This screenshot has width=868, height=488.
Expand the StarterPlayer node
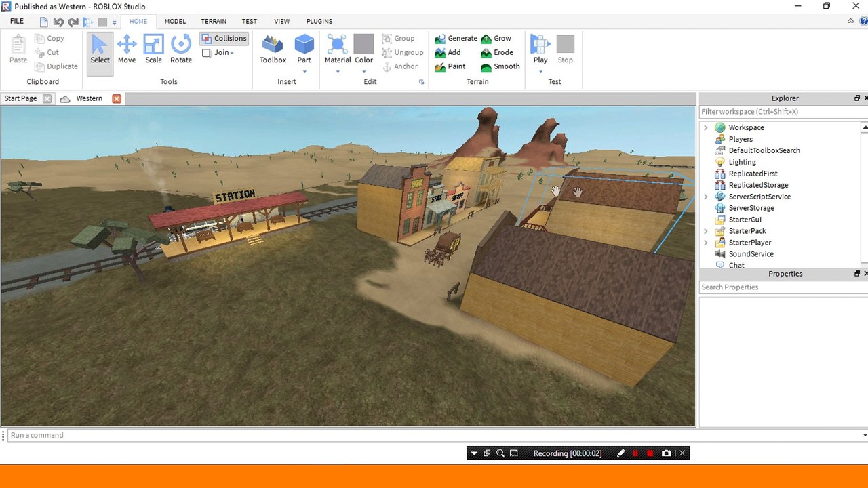[x=706, y=243]
